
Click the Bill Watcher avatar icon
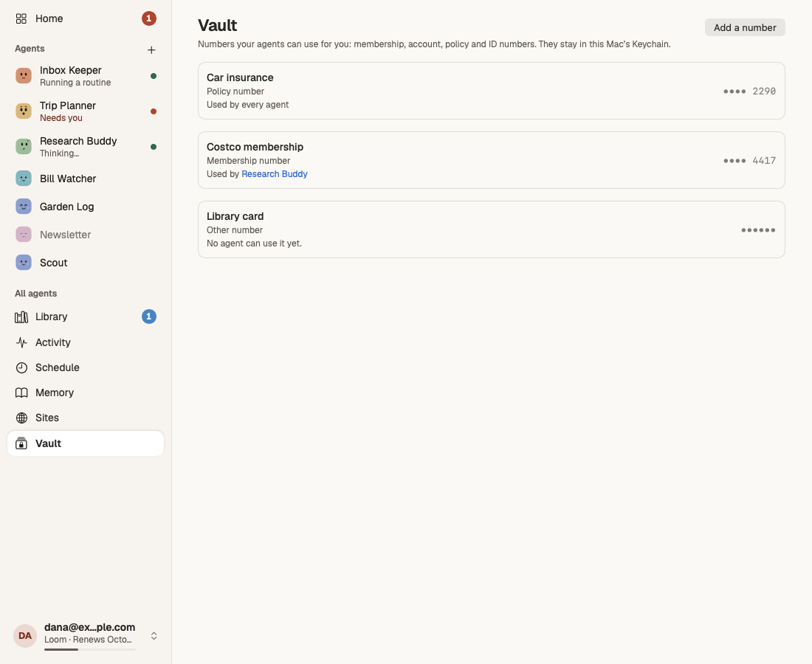tap(24, 179)
